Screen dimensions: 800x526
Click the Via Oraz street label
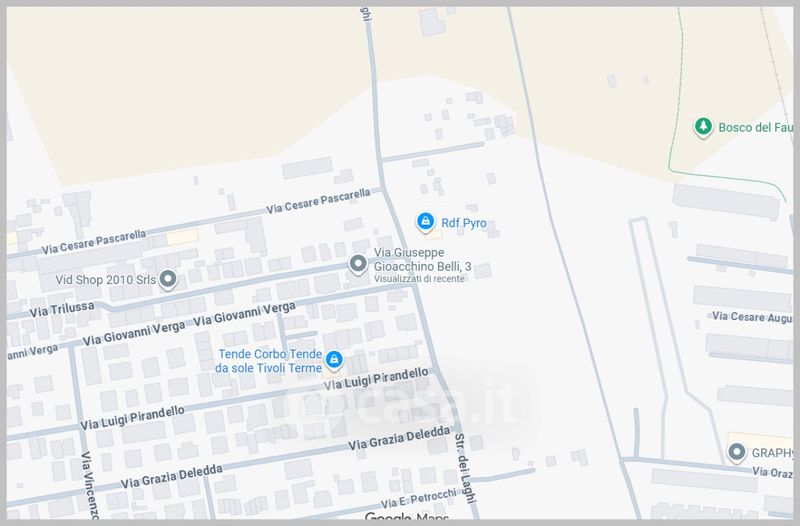tap(773, 472)
